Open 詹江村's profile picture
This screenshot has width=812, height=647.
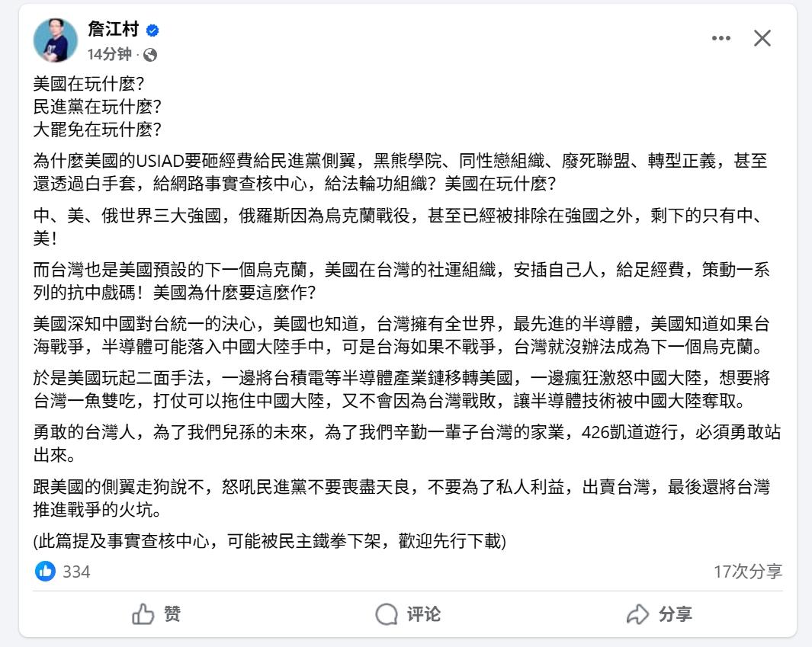[x=56, y=40]
